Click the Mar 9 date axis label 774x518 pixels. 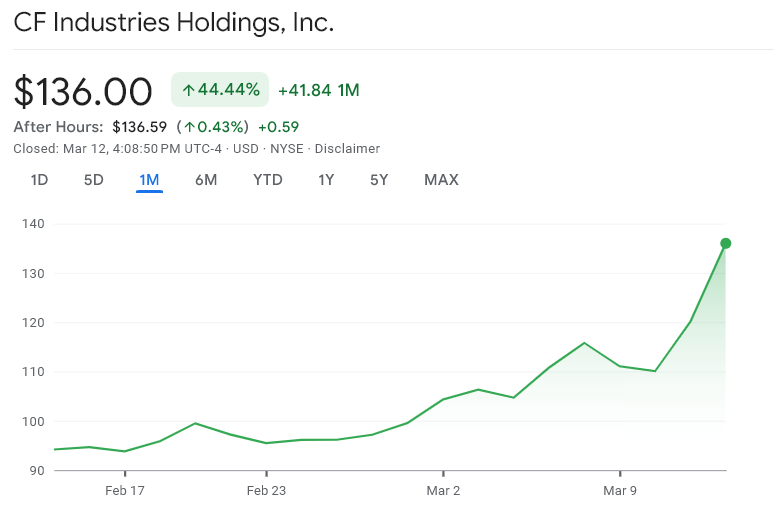[x=620, y=490]
